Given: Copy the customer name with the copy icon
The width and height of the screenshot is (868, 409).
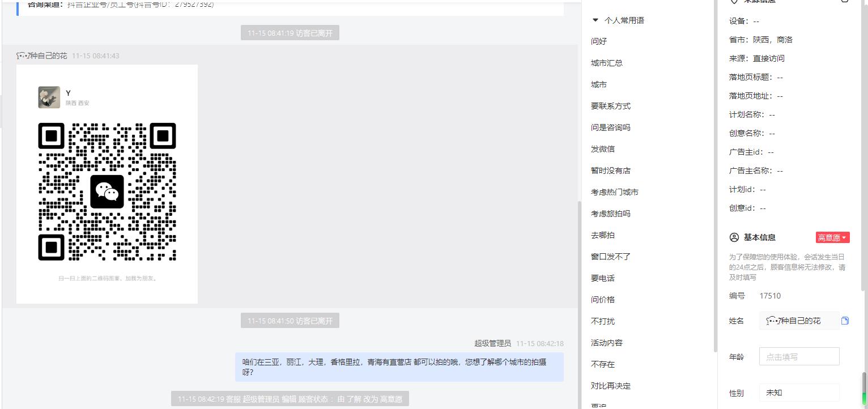Looking at the screenshot, I should (x=845, y=321).
